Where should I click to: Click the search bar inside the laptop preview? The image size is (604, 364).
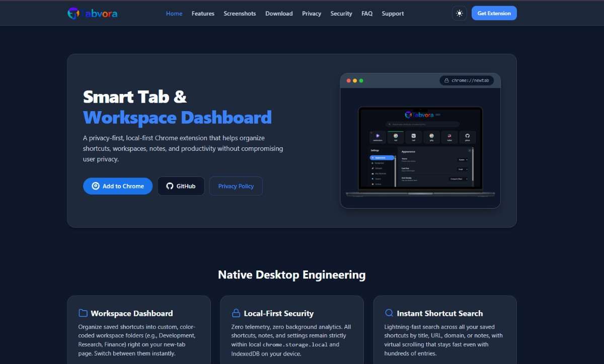422,124
